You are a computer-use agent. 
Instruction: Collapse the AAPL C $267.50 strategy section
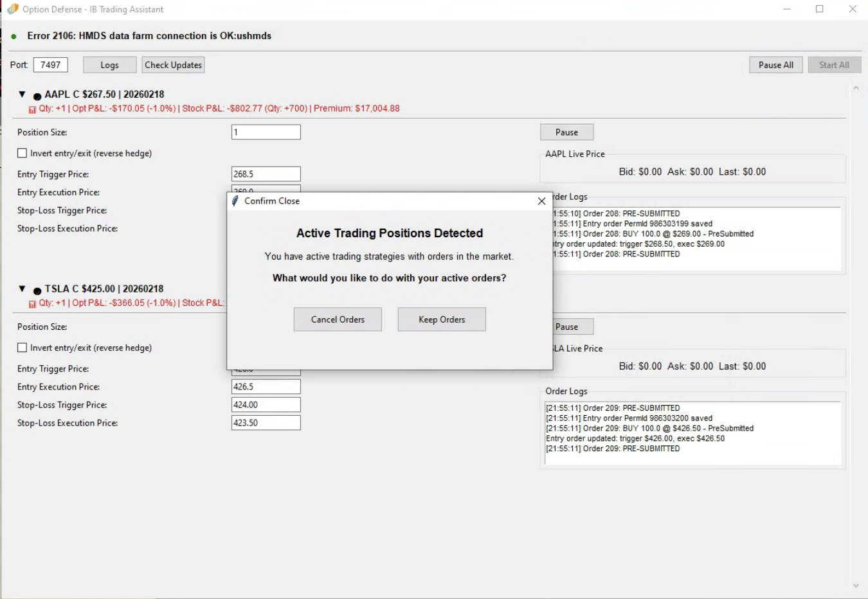click(x=22, y=94)
